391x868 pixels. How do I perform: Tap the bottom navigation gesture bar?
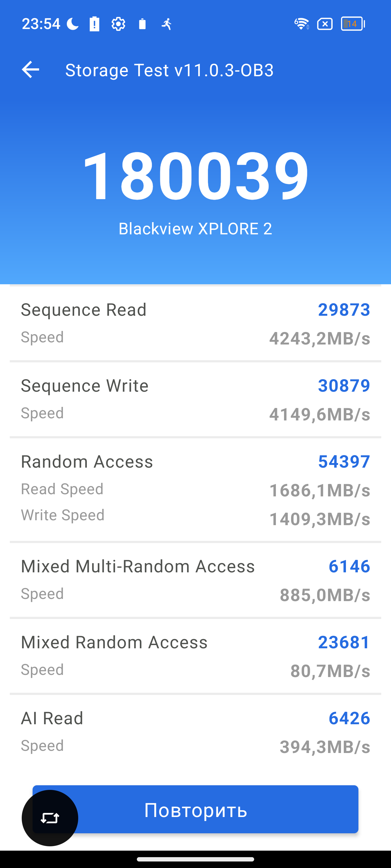click(x=195, y=859)
